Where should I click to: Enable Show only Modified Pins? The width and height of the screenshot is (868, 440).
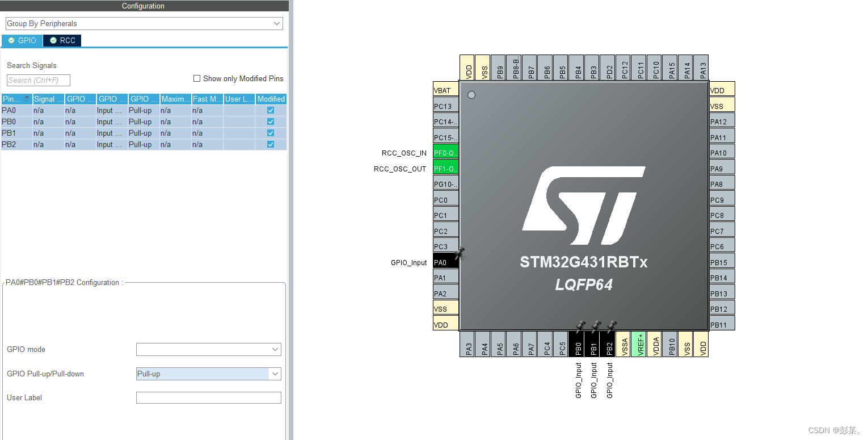tap(197, 78)
